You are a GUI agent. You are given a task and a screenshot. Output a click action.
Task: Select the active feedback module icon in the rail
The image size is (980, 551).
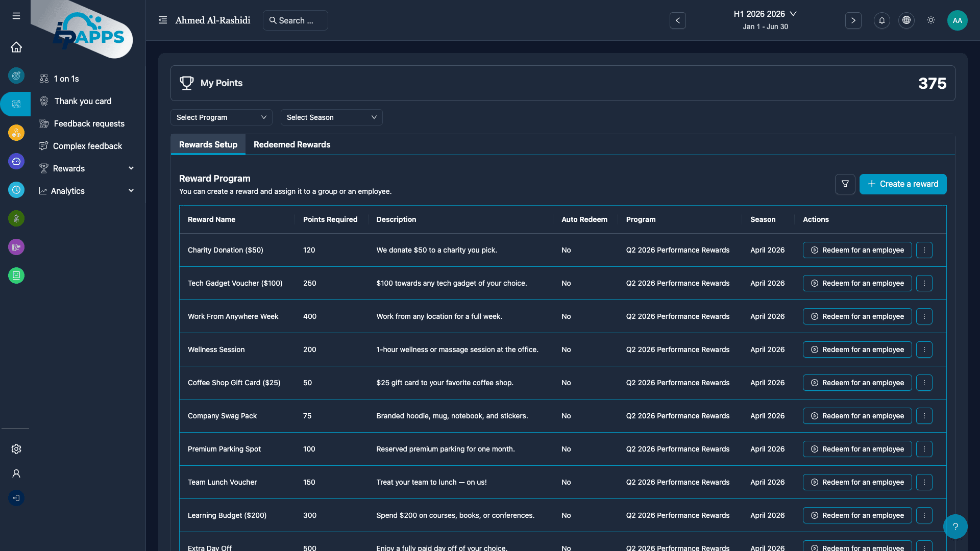(x=16, y=104)
